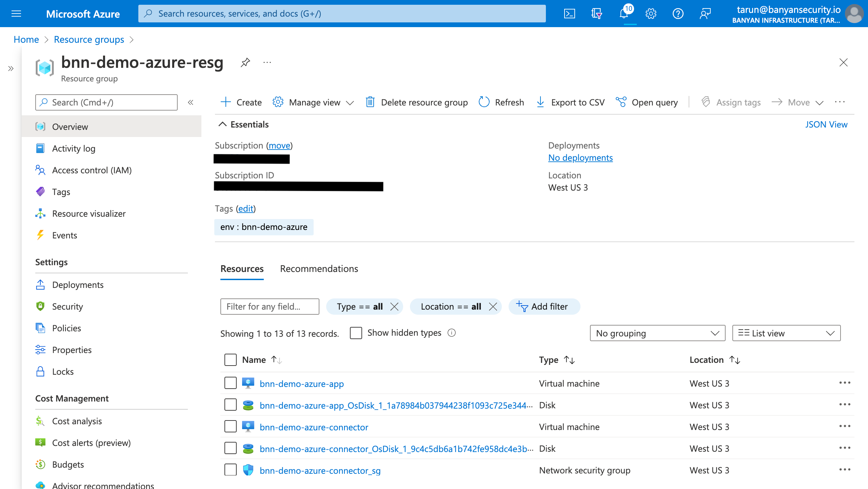868x489 pixels.
Task: Click the Refresh toolbar icon
Action: [x=484, y=102]
